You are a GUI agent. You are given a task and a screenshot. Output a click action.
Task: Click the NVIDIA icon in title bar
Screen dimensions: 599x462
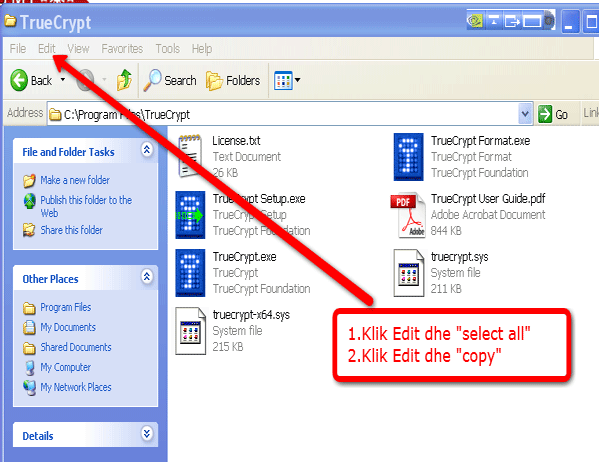click(475, 20)
